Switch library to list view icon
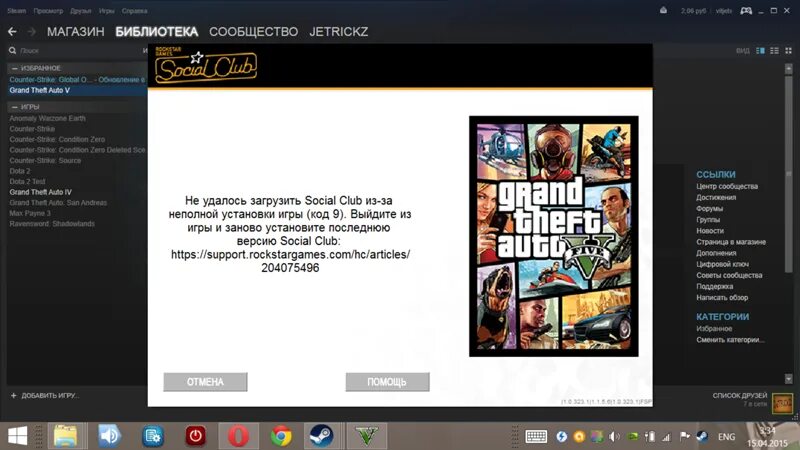 [774, 51]
